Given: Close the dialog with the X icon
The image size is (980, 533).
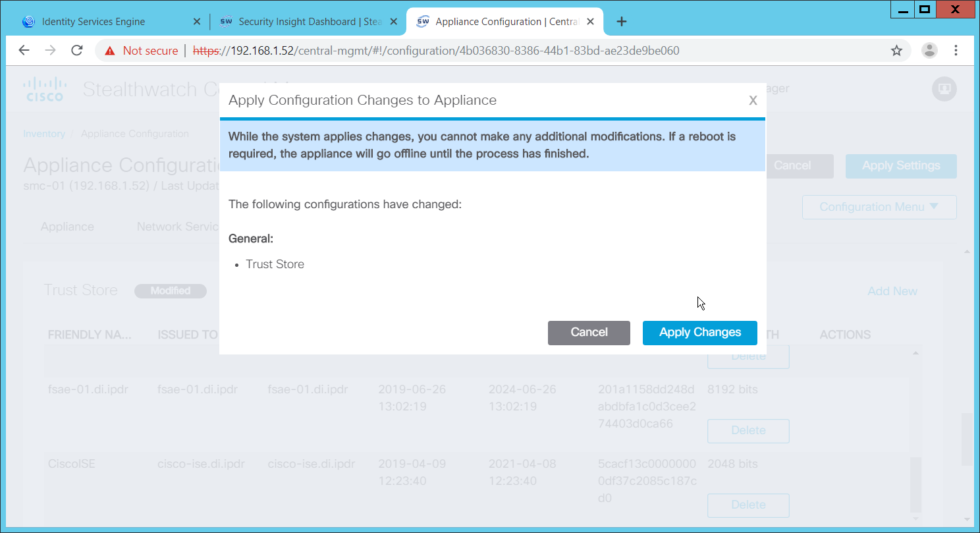Looking at the screenshot, I should [x=753, y=101].
